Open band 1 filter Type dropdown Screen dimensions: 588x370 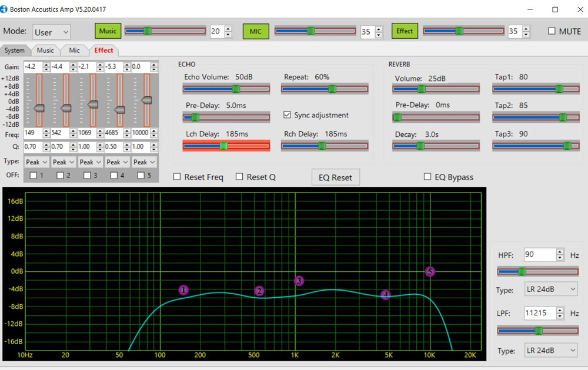[x=36, y=162]
